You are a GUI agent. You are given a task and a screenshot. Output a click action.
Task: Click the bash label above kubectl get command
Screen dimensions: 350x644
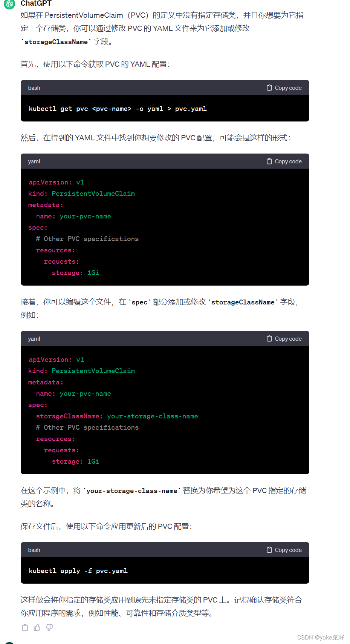pos(34,88)
